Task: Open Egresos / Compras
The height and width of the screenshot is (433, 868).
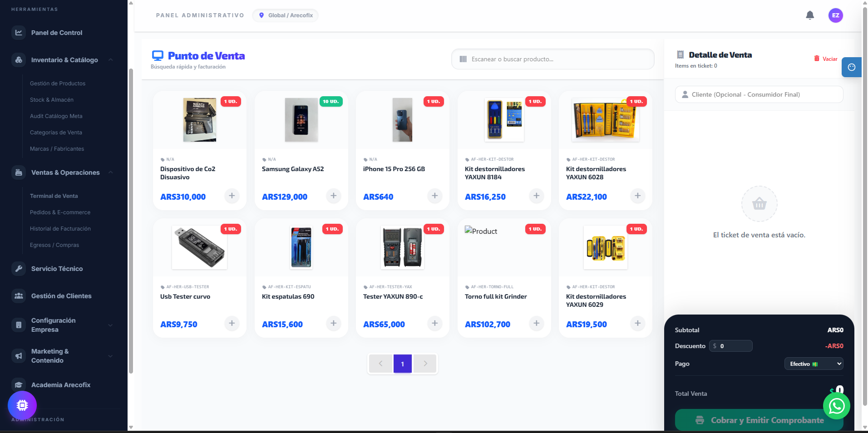Action: [54, 245]
